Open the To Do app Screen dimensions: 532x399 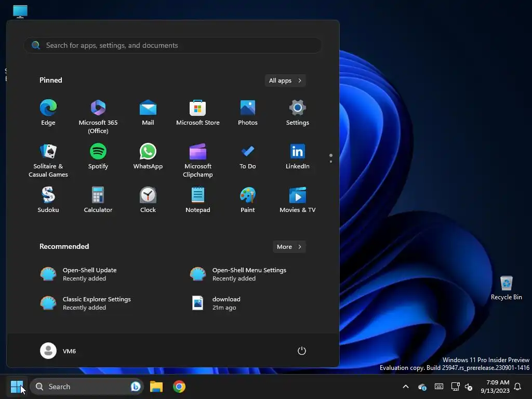click(x=248, y=156)
